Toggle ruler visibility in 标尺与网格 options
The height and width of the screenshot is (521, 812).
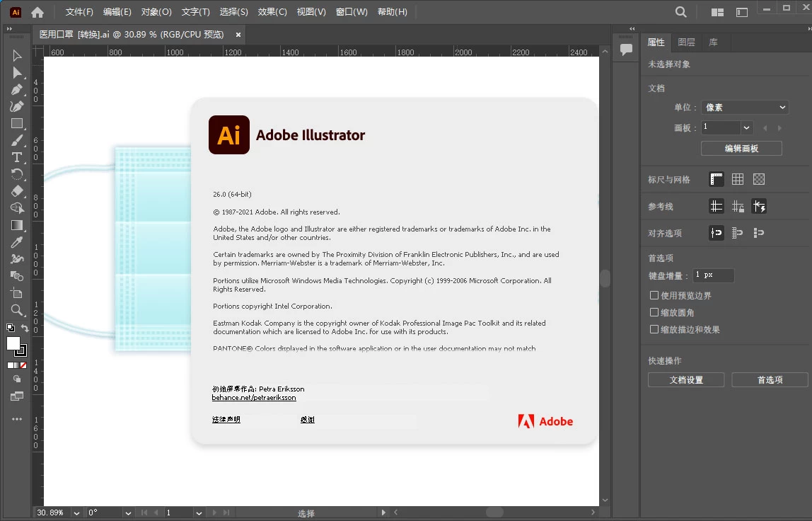point(717,179)
